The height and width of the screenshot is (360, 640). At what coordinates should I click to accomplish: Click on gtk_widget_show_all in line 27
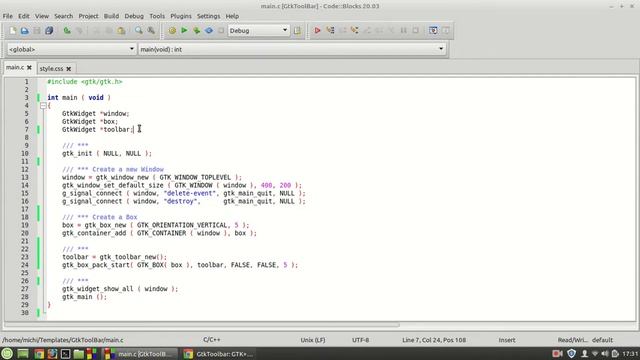click(x=98, y=289)
